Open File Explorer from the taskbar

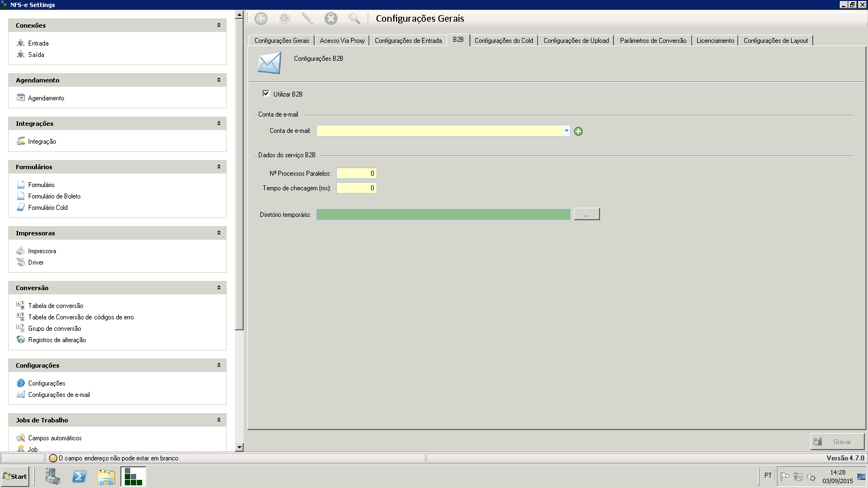106,477
